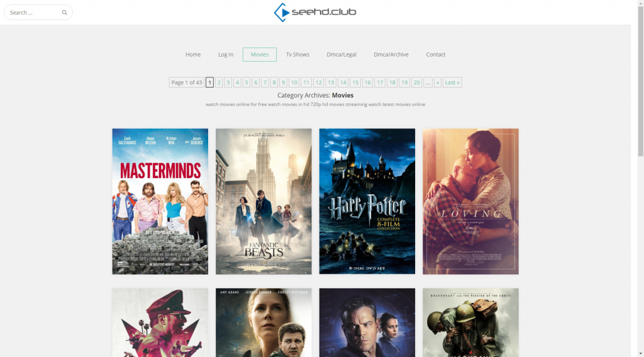Jump to Last » page
Screen dimensions: 644x357
[x=452, y=82]
